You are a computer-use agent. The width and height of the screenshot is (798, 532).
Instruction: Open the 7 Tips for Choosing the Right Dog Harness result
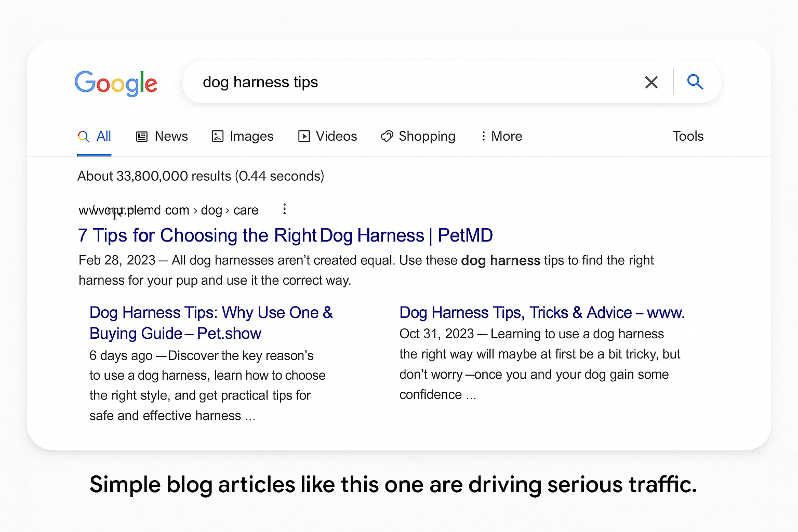pos(285,235)
